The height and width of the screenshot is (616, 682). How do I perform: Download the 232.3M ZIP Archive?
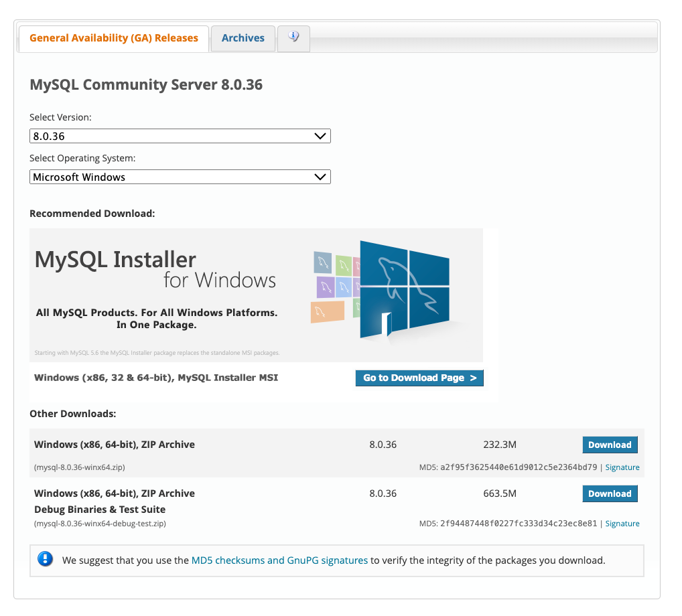610,445
